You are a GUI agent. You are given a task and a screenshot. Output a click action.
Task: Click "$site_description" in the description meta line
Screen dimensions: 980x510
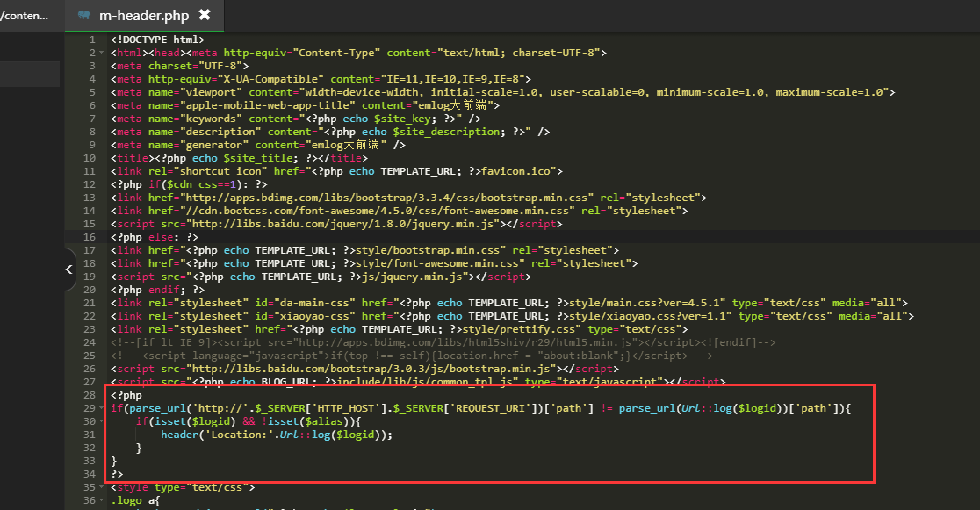click(446, 132)
